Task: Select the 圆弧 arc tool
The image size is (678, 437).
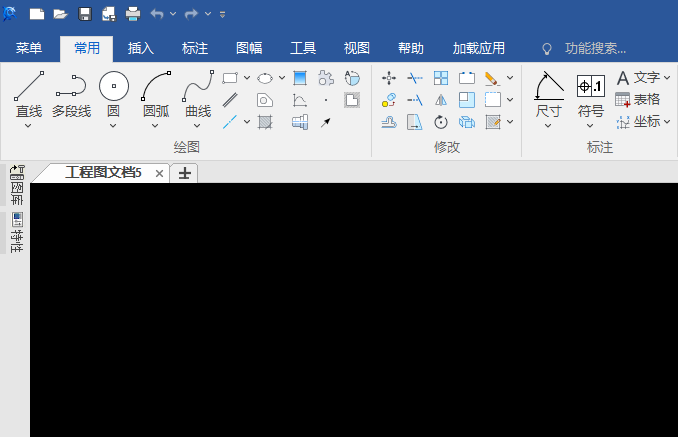Action: [156, 94]
